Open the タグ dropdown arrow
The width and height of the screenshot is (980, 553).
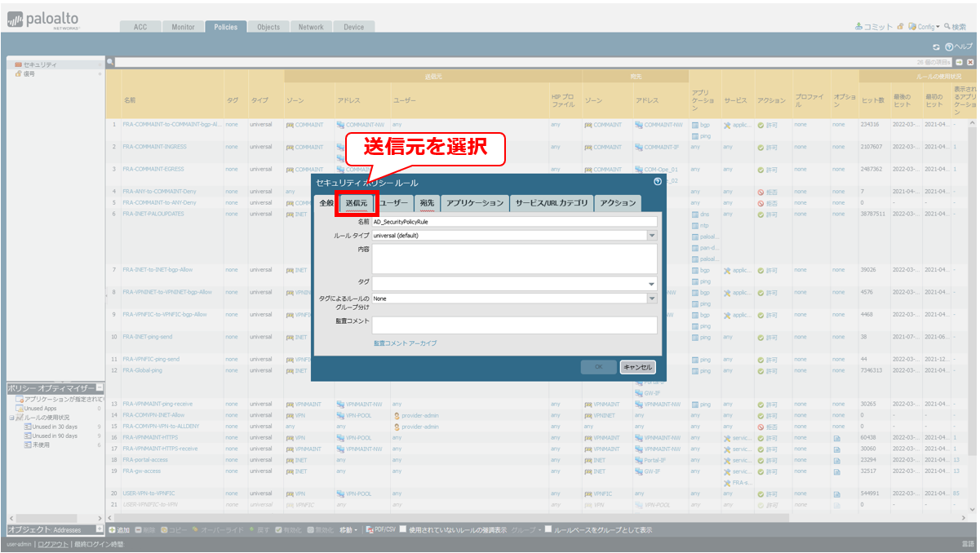pos(652,283)
